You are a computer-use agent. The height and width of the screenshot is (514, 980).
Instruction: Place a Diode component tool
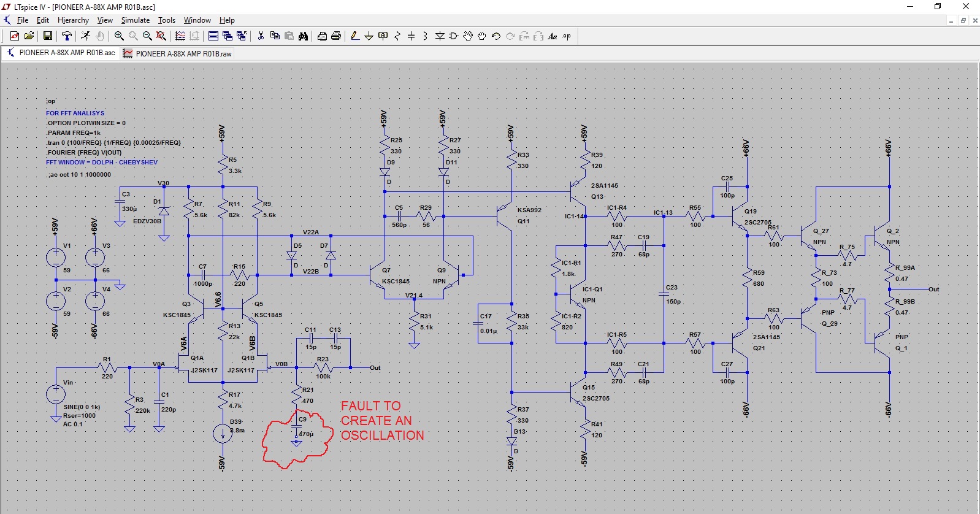[440, 36]
